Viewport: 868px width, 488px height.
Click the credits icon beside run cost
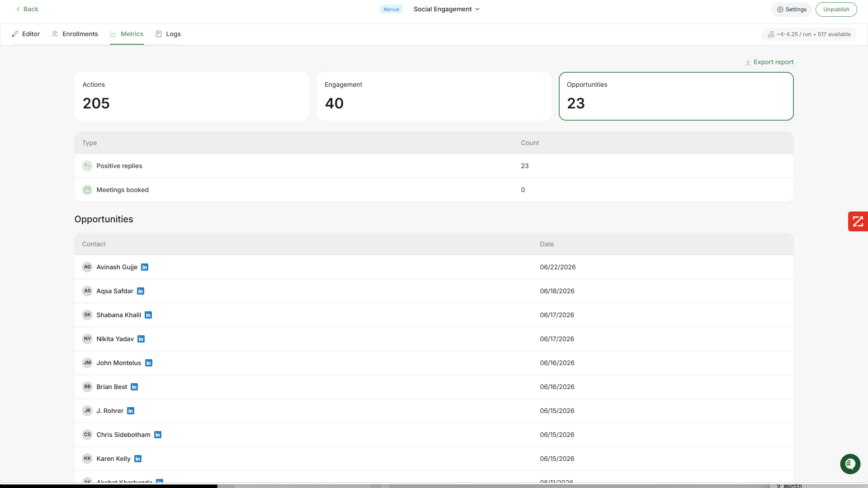click(x=771, y=34)
